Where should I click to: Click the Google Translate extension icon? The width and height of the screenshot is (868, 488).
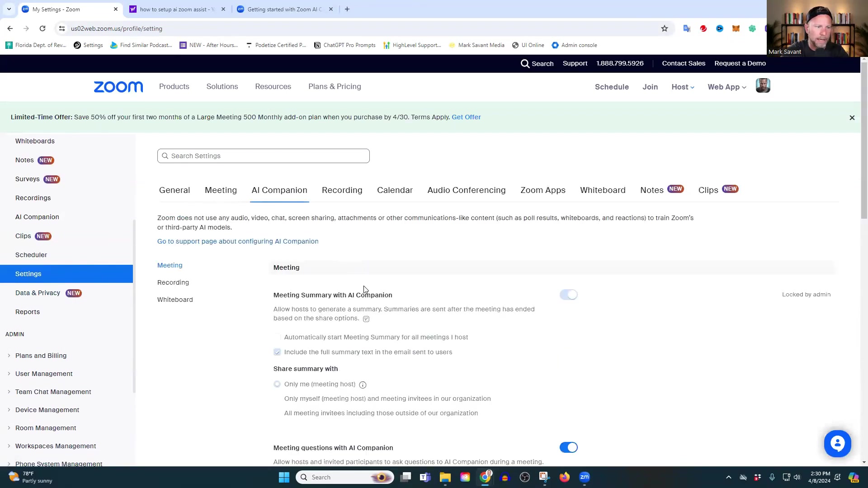click(x=687, y=28)
